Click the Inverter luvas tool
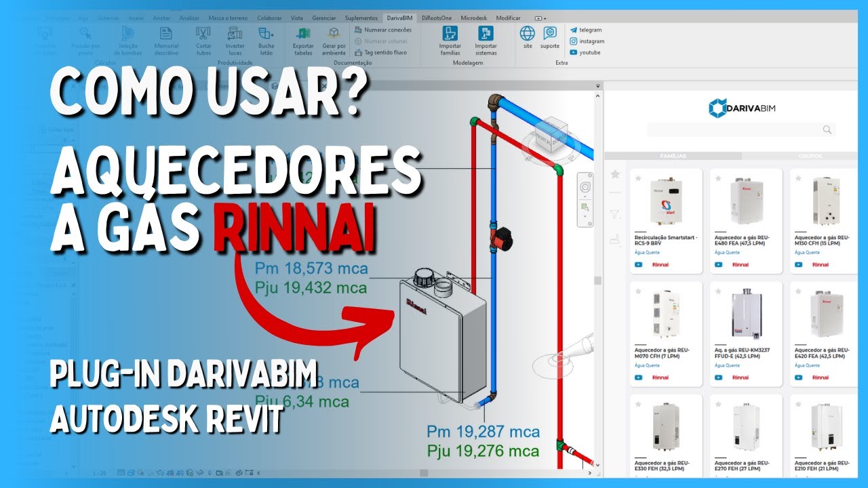This screenshot has height=488, width=868. pyautogui.click(x=235, y=40)
